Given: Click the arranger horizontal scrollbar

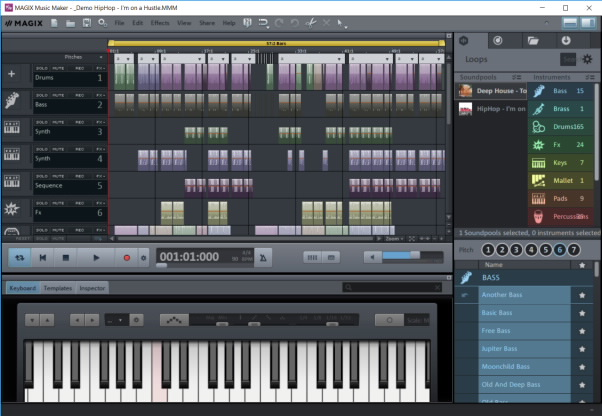Looking at the screenshot, I should (x=245, y=239).
